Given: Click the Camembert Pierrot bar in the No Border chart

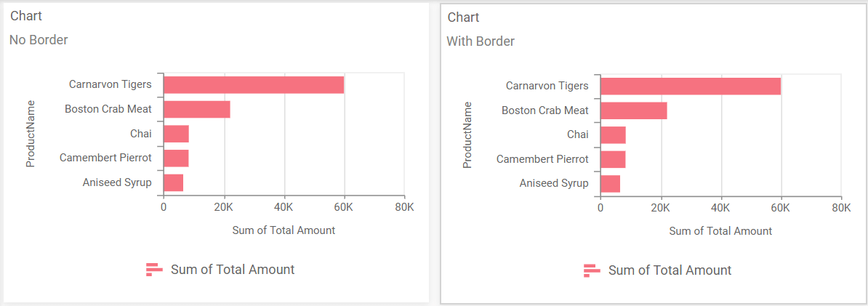Looking at the screenshot, I should [x=176, y=158].
